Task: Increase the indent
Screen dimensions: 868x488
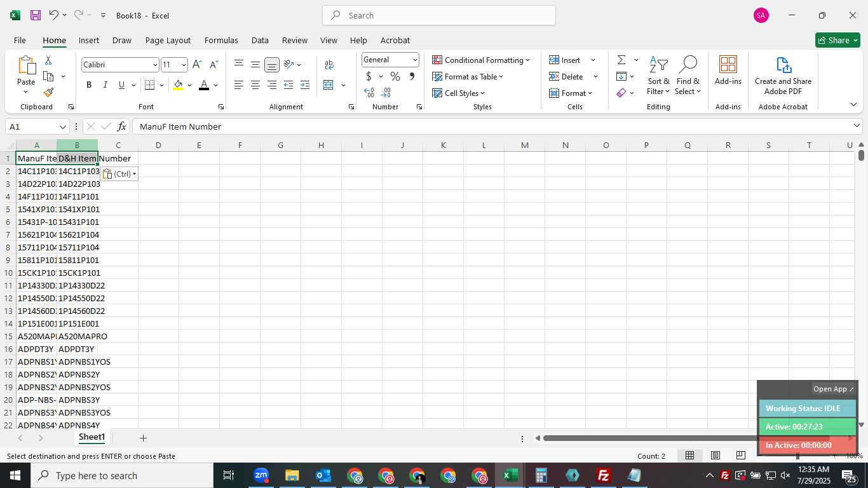Action: pos(305,85)
